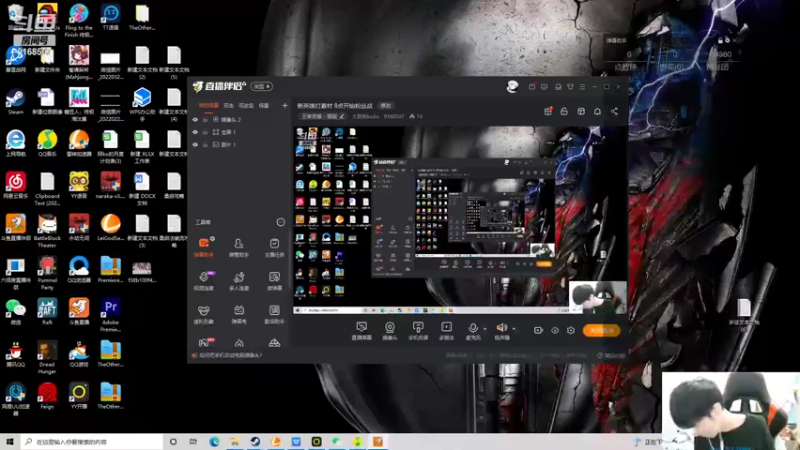Add a phone screen mirroring source
This screenshot has height=450, width=800.
click(418, 330)
